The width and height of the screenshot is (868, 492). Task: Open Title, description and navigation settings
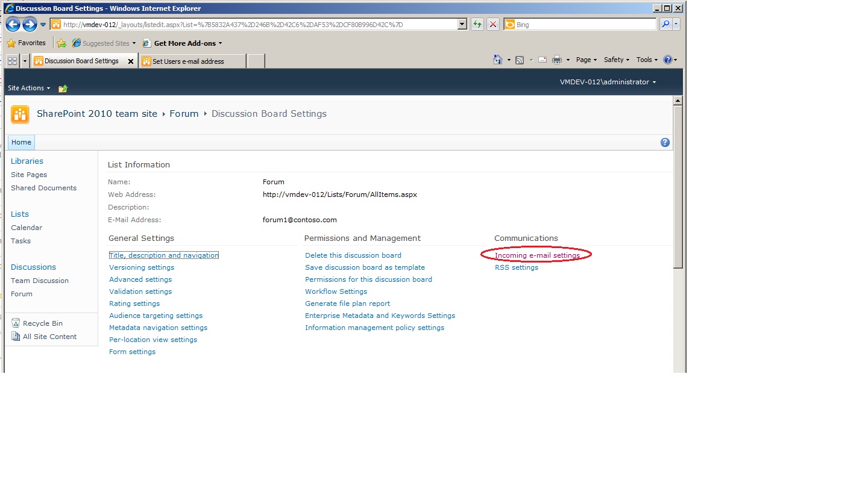point(164,255)
